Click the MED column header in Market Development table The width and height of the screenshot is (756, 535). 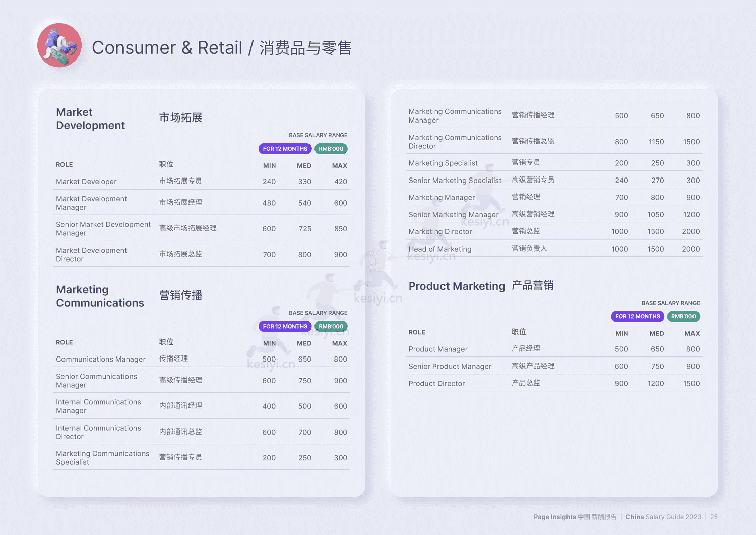click(304, 166)
